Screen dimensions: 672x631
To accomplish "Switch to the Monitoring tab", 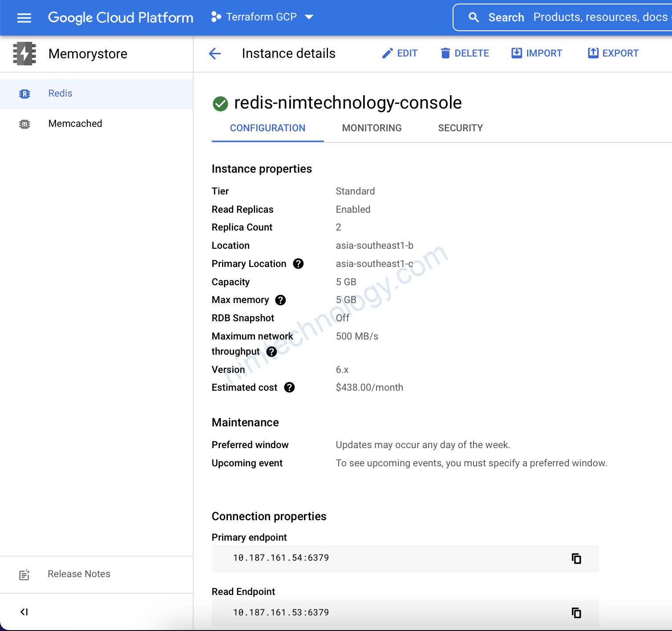I will click(x=372, y=128).
